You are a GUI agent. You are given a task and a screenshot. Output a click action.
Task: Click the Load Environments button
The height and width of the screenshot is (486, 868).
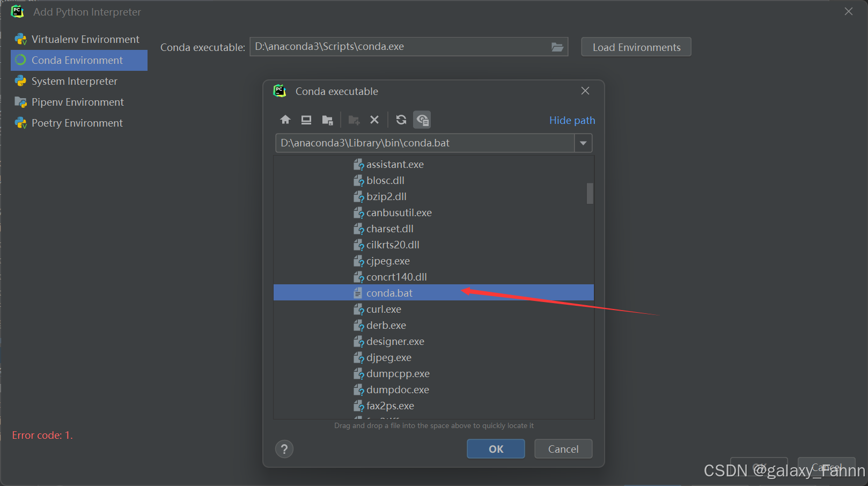635,47
